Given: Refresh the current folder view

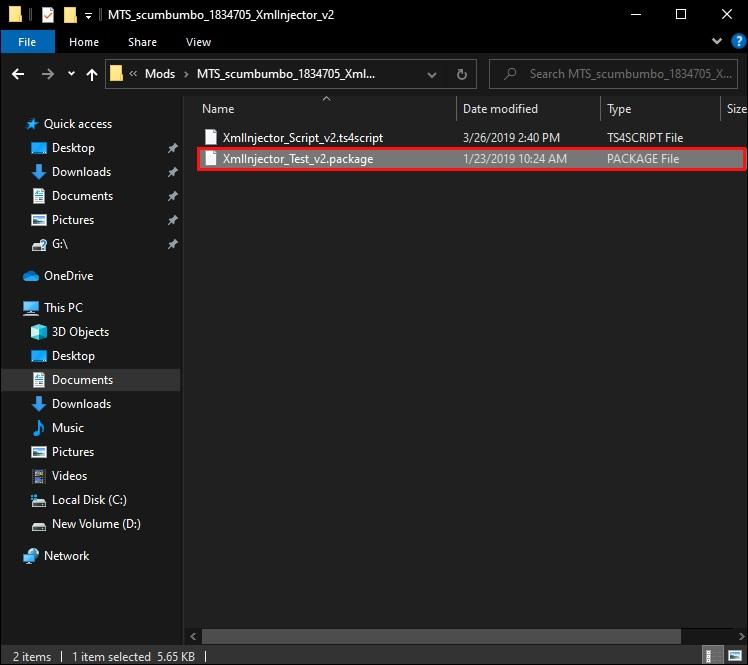Looking at the screenshot, I should [461, 74].
